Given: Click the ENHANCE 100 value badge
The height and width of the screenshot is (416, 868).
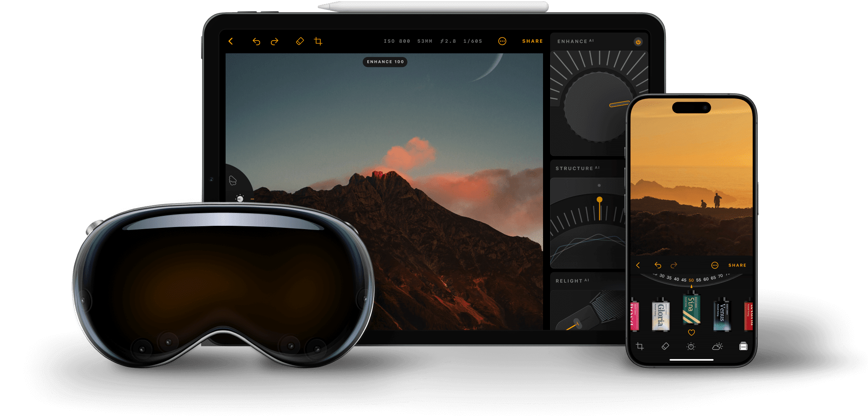Looking at the screenshot, I should point(385,62).
